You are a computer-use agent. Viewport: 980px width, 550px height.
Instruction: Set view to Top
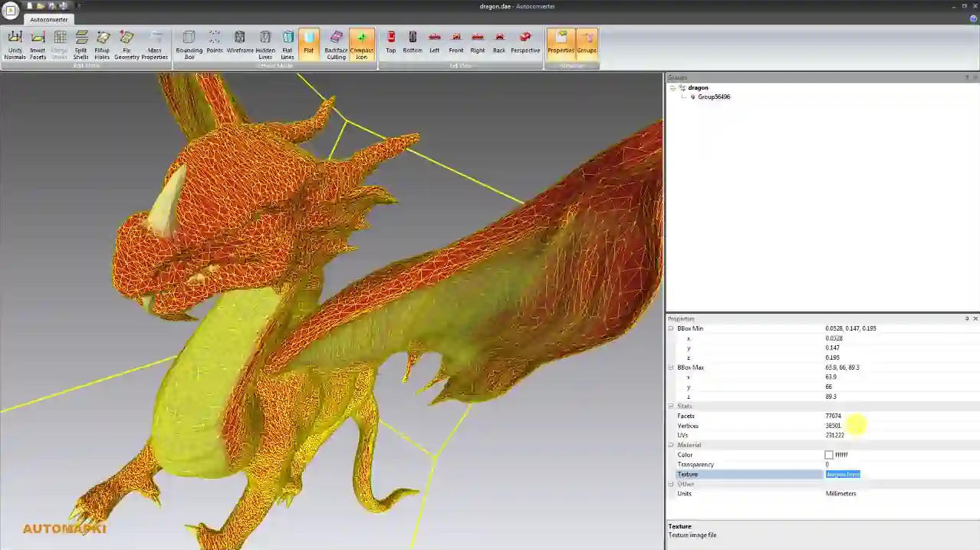[390, 43]
